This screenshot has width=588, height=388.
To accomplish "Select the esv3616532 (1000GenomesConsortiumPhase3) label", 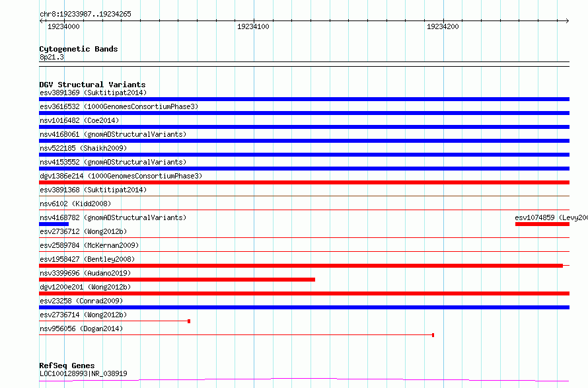I will tap(119, 106).
